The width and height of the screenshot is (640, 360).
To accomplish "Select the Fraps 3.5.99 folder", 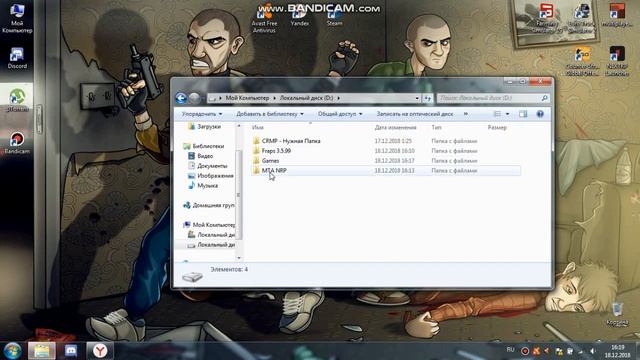I will (x=276, y=151).
